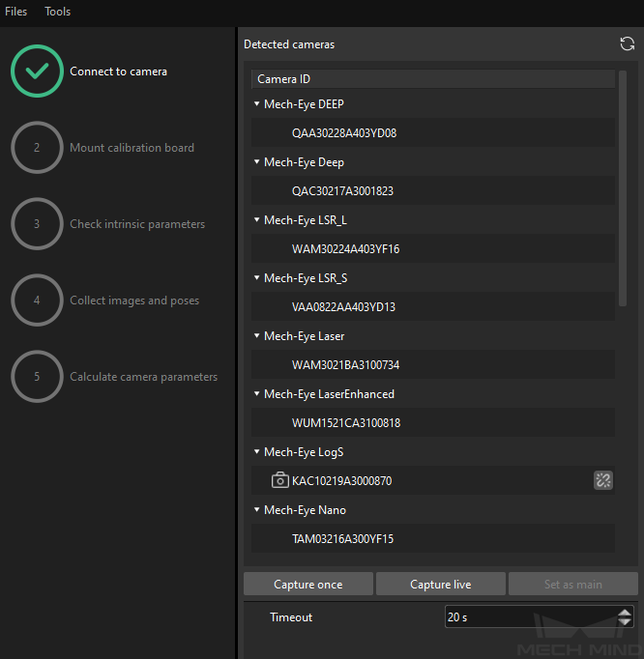Screen dimensions: 644x659
Task: Click the Collect images and poses label
Action: click(134, 301)
